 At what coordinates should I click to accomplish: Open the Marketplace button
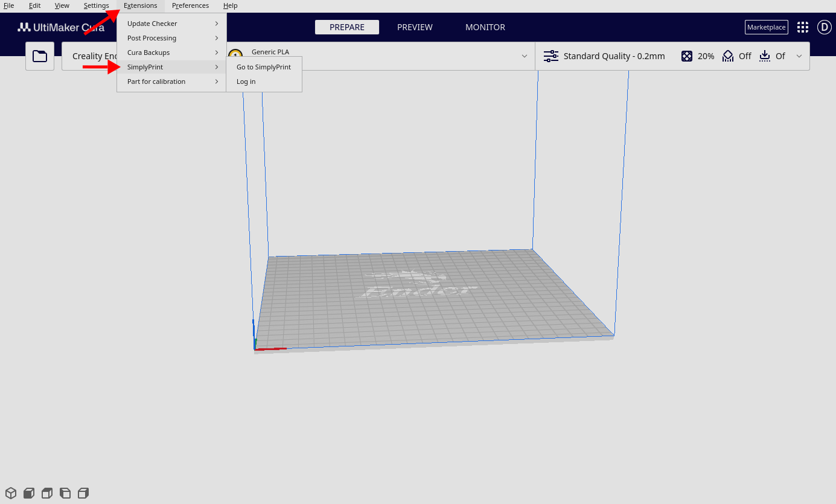767,27
